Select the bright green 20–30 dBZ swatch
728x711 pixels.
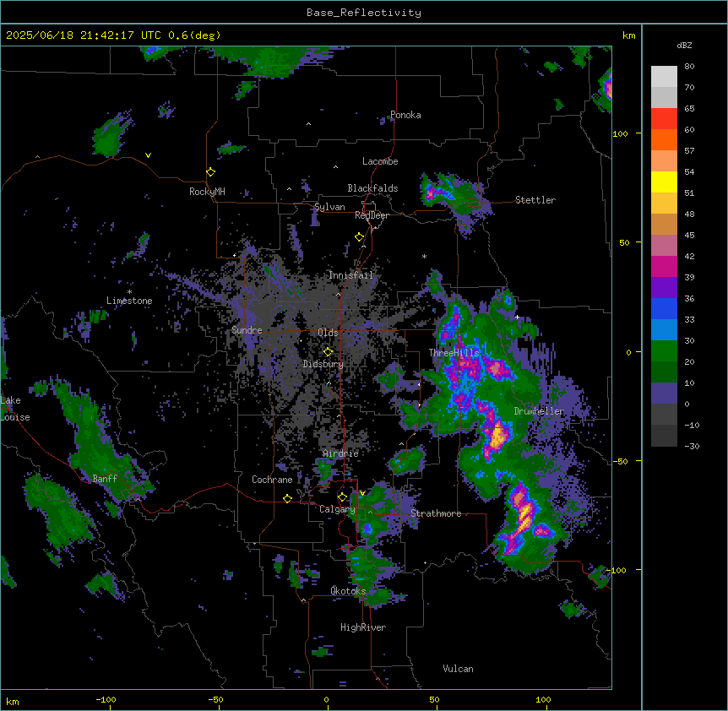(664, 351)
